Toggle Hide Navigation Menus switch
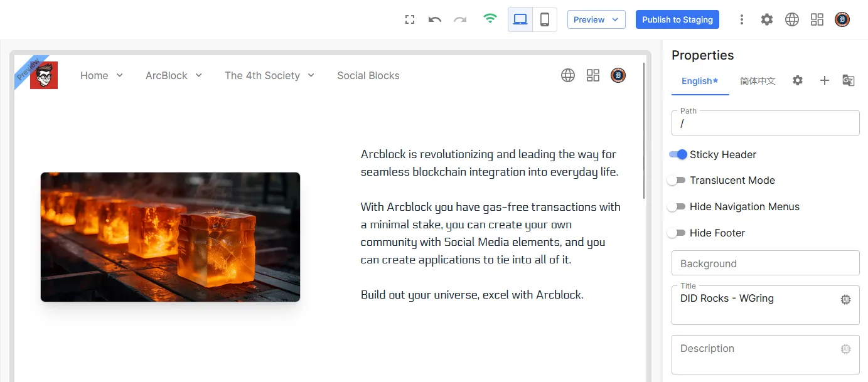868x382 pixels. coord(676,206)
